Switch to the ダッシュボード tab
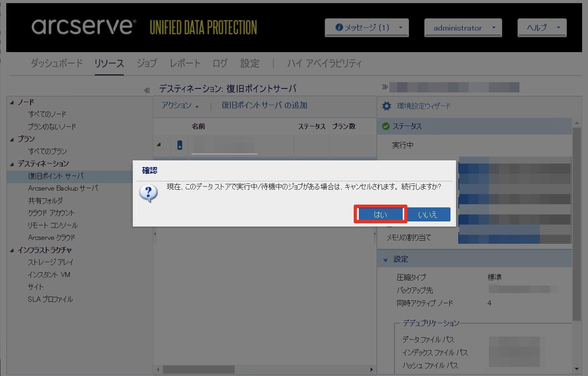588x376 pixels. click(57, 63)
